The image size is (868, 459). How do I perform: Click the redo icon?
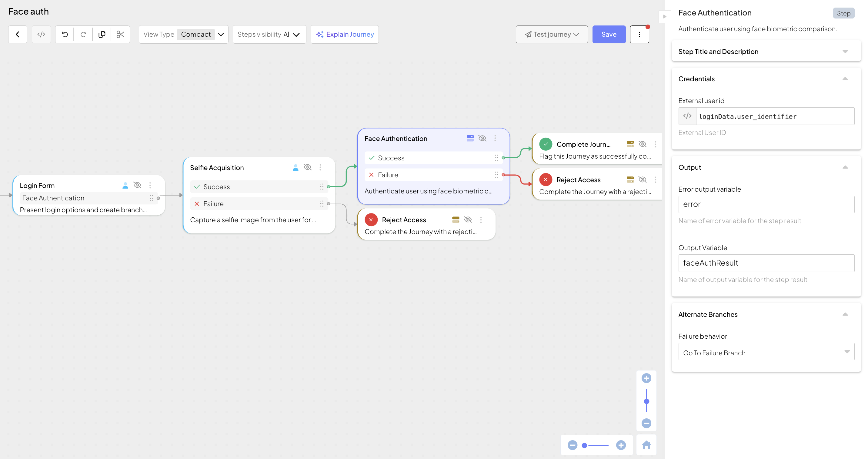pyautogui.click(x=83, y=34)
